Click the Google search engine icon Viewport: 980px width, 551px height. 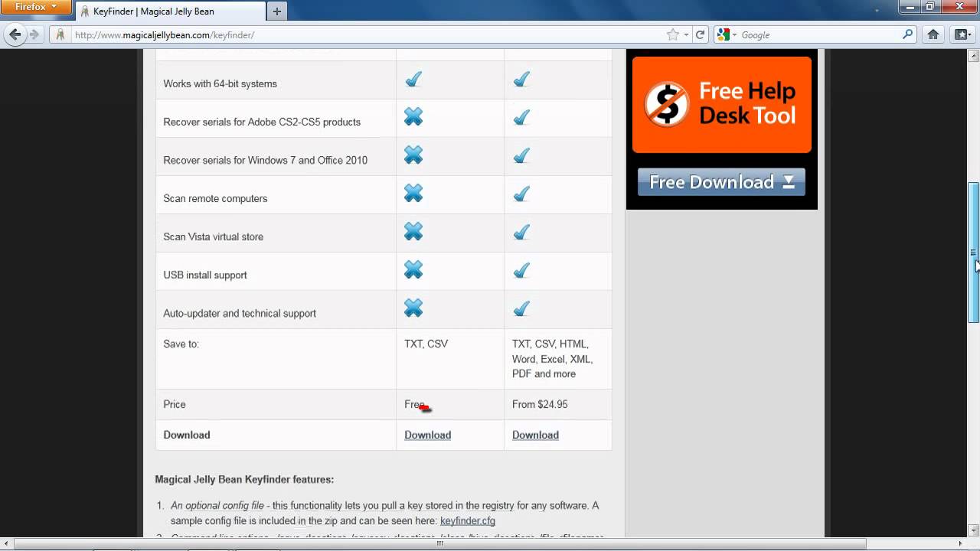pyautogui.click(x=723, y=34)
